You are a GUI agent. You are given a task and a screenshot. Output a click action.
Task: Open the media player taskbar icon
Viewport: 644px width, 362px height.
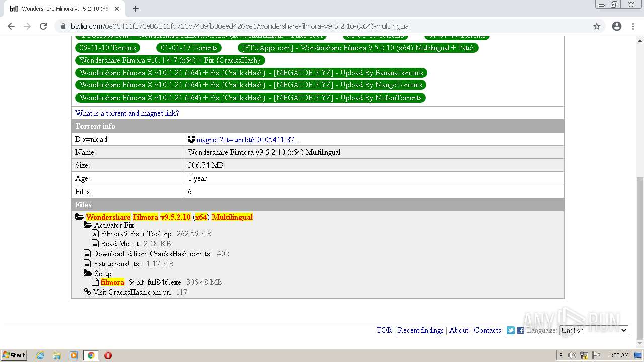click(74, 355)
